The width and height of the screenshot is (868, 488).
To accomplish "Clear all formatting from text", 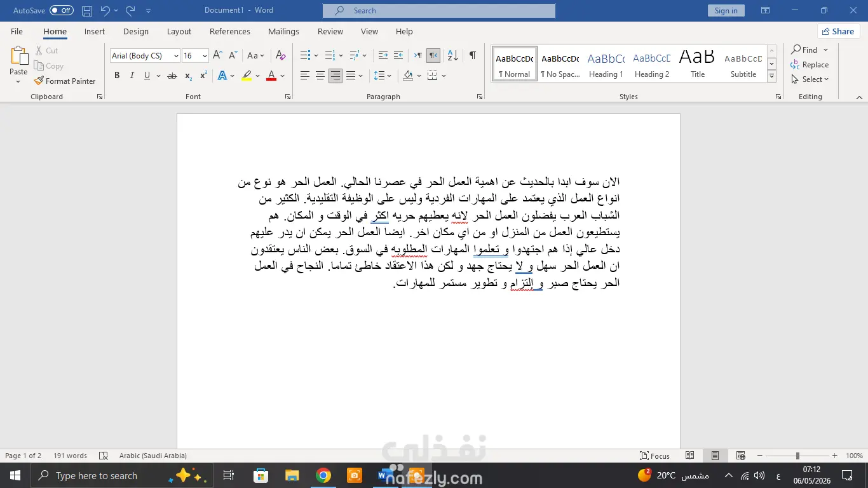I will (x=281, y=56).
